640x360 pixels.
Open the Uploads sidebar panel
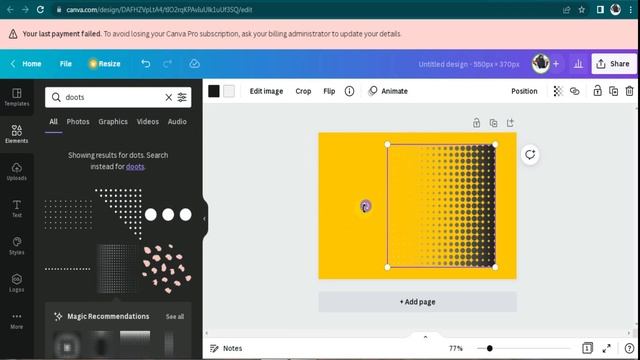click(17, 171)
